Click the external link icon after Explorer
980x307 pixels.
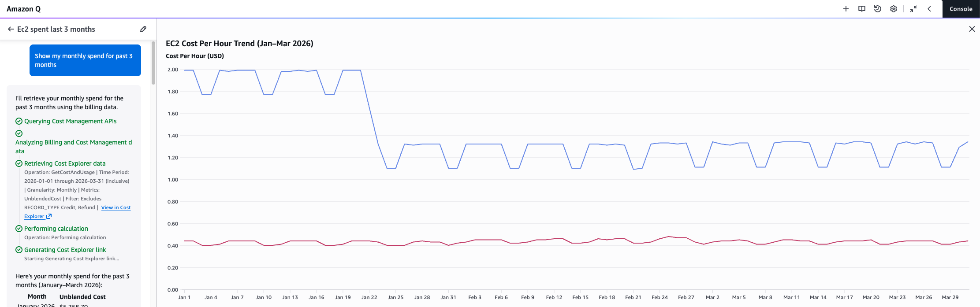(49, 216)
